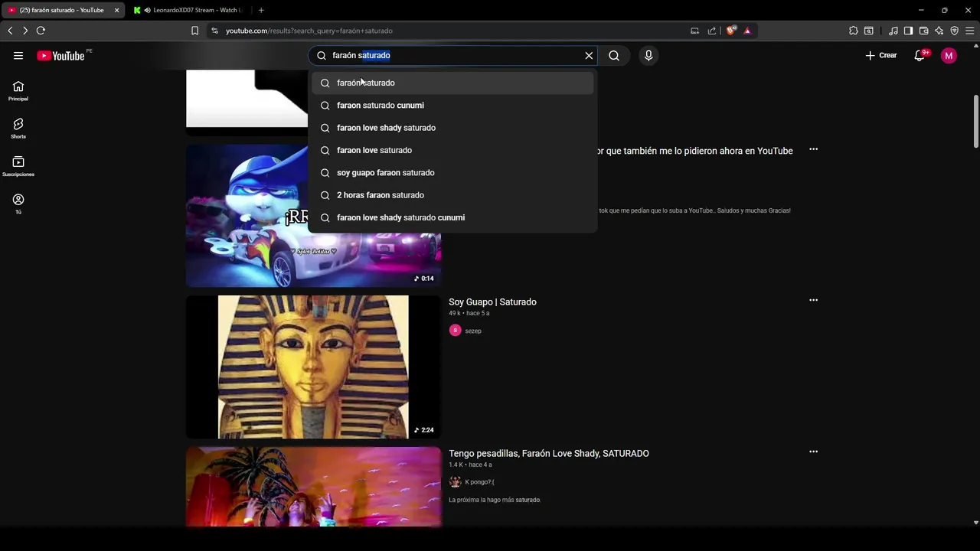Select suggestion "faraon love saturado"
This screenshot has height=551, width=980.
[452, 150]
